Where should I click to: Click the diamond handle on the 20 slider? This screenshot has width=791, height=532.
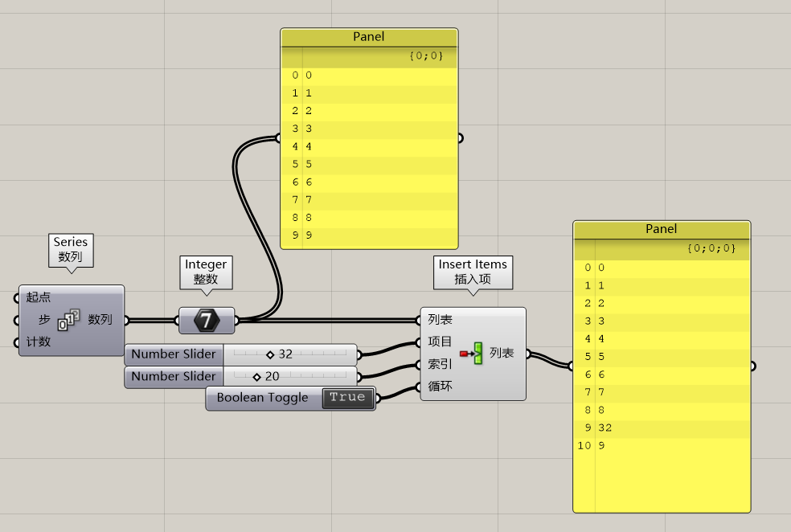coord(256,377)
